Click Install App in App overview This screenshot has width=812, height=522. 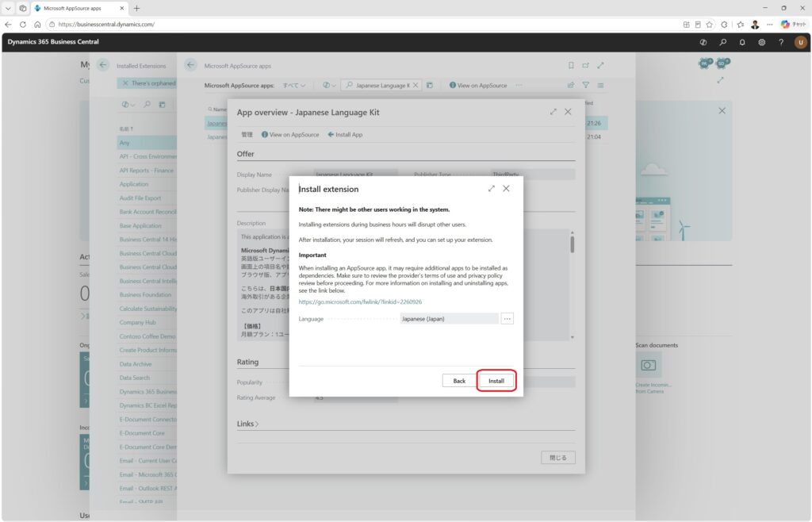pos(345,135)
